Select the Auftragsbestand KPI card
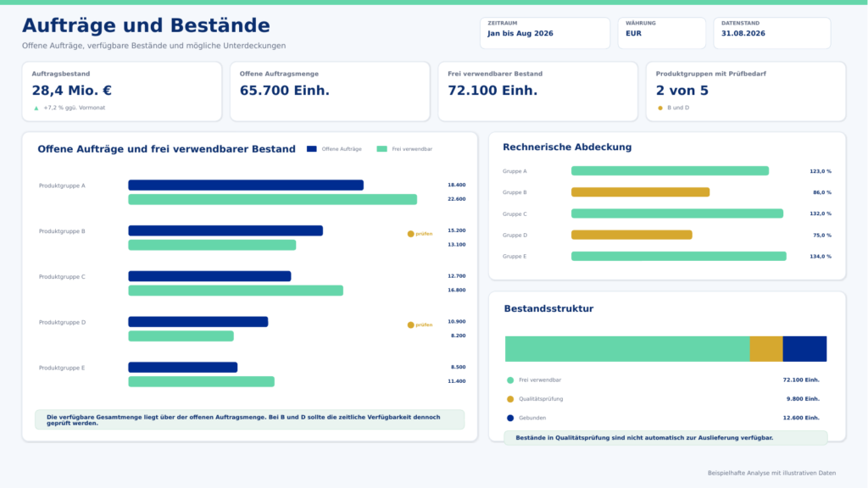Image resolution: width=868 pixels, height=488 pixels. click(122, 91)
